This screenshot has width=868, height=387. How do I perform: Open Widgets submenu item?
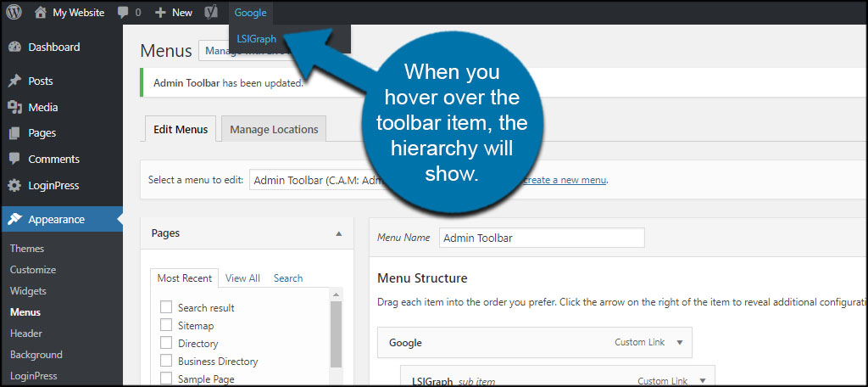click(x=28, y=290)
